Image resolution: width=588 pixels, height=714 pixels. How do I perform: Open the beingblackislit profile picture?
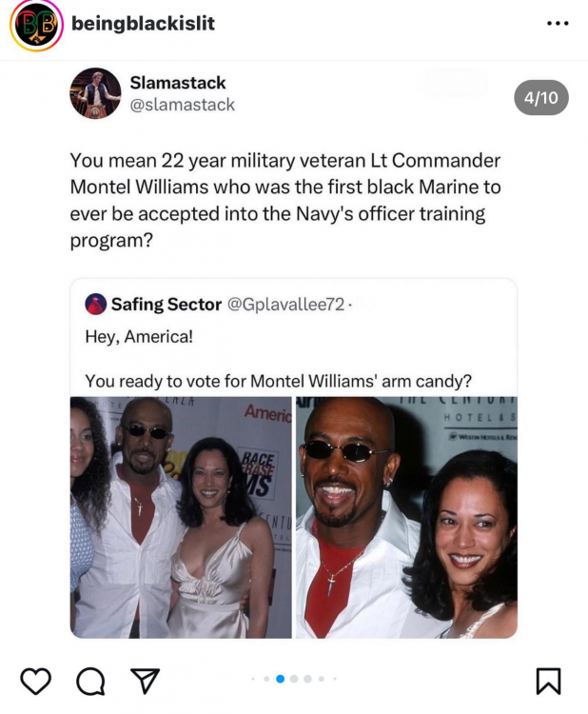(36, 25)
